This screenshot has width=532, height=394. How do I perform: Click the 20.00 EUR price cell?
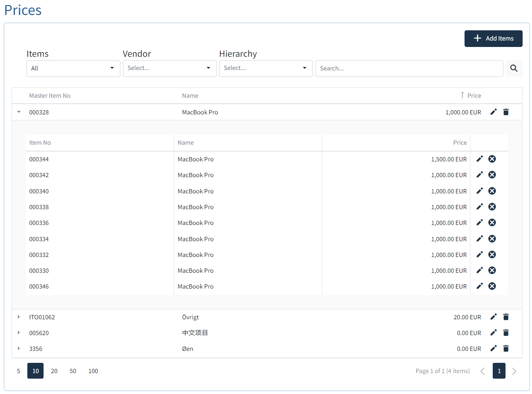[467, 317]
